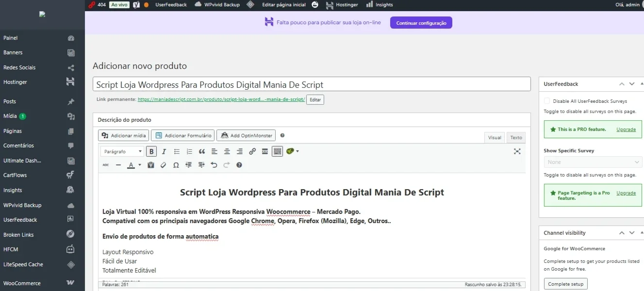
Task: Align text left
Action: [x=215, y=151]
